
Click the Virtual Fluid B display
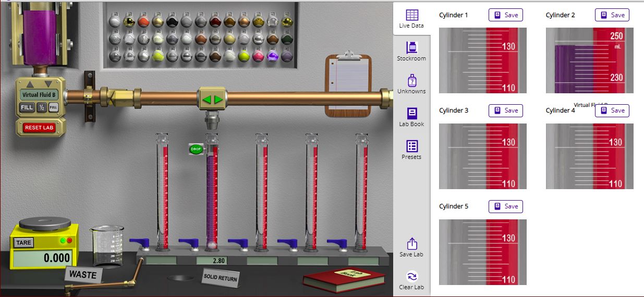pyautogui.click(x=39, y=95)
